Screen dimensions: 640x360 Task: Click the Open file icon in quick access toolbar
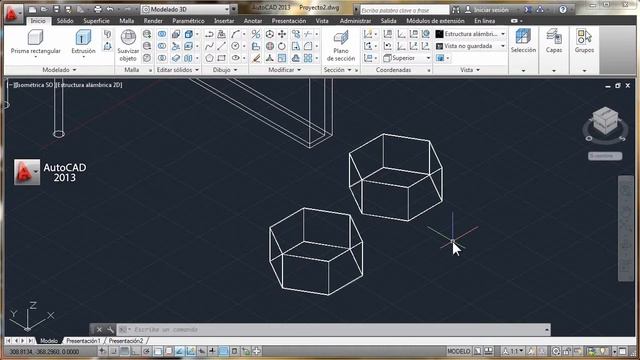[44, 9]
